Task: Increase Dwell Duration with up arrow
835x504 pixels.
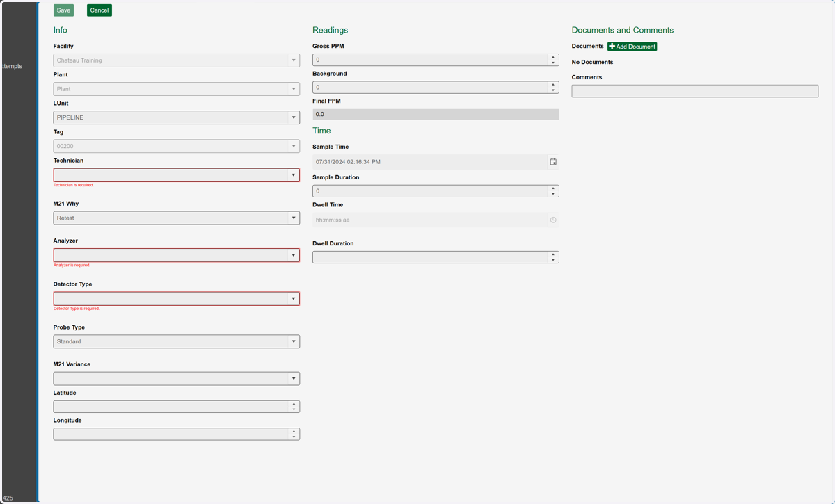Action: 553,254
